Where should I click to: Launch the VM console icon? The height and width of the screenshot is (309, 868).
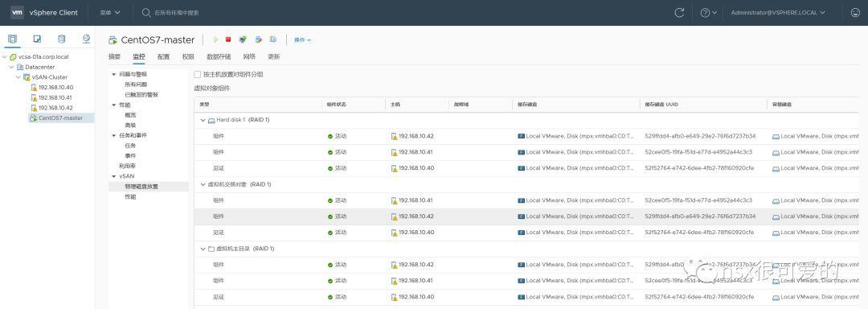243,40
